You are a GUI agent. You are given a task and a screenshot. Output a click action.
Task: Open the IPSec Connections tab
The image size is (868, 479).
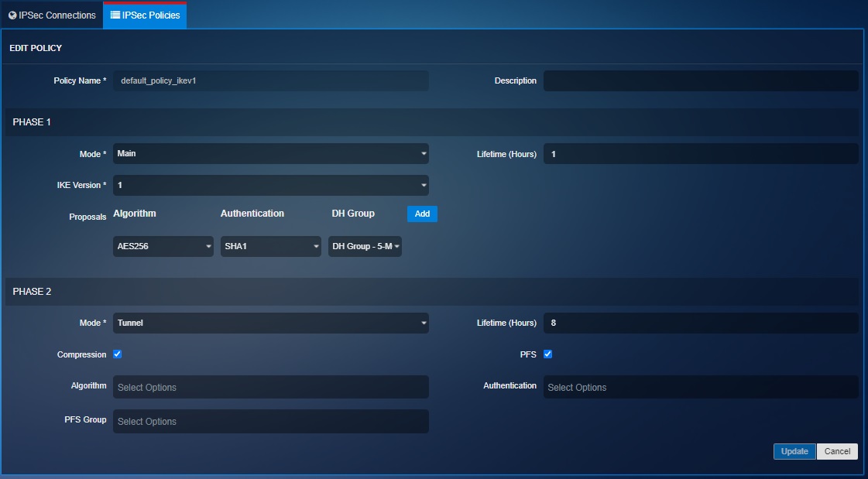[x=52, y=15]
